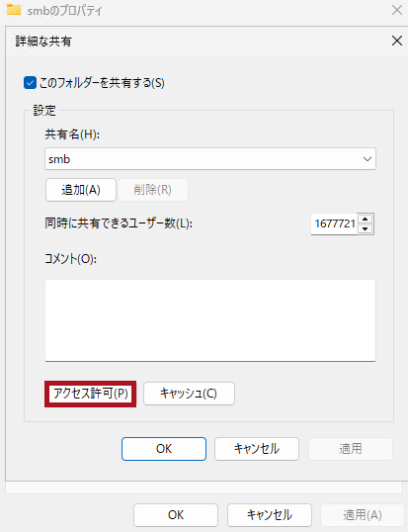
Task: Open アクセス許可(P) permissions
Action: [91, 394]
